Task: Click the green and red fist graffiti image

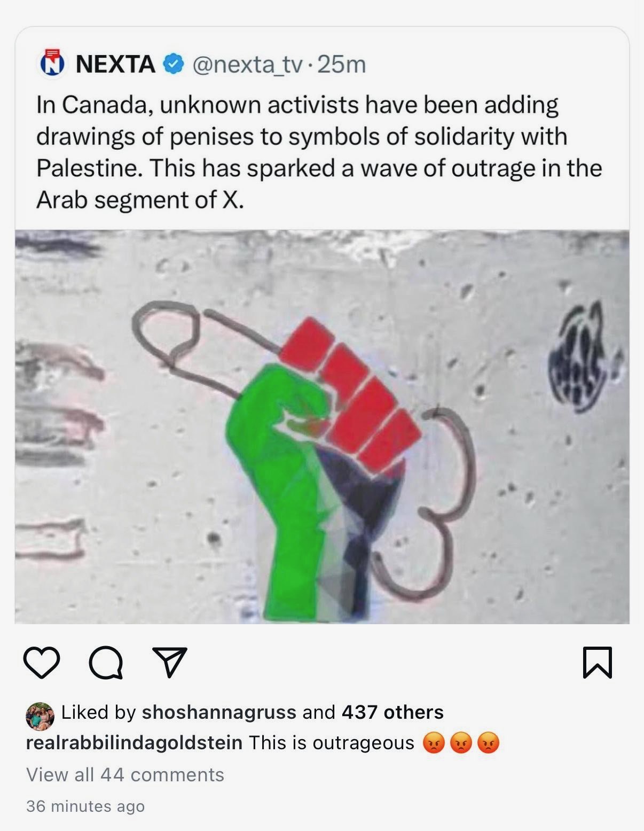Action: coord(322,426)
